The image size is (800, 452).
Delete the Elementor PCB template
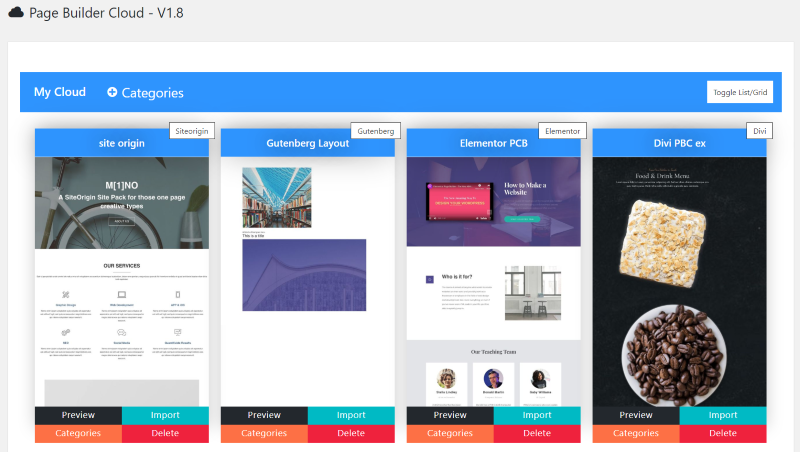point(537,433)
